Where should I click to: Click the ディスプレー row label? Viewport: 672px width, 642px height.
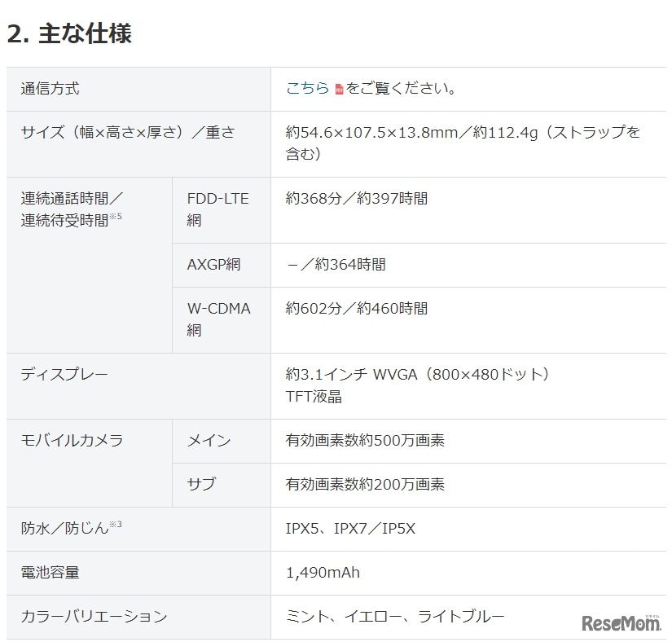coord(64,375)
